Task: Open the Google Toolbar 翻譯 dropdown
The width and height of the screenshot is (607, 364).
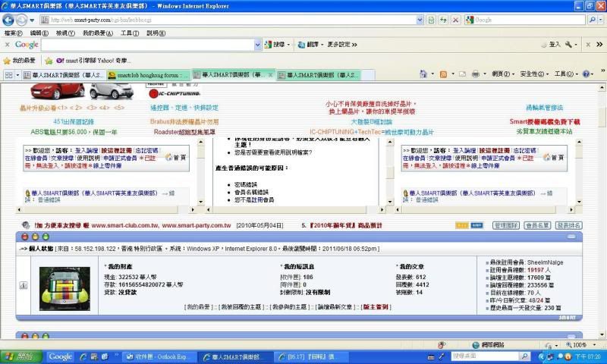Action: (312, 45)
